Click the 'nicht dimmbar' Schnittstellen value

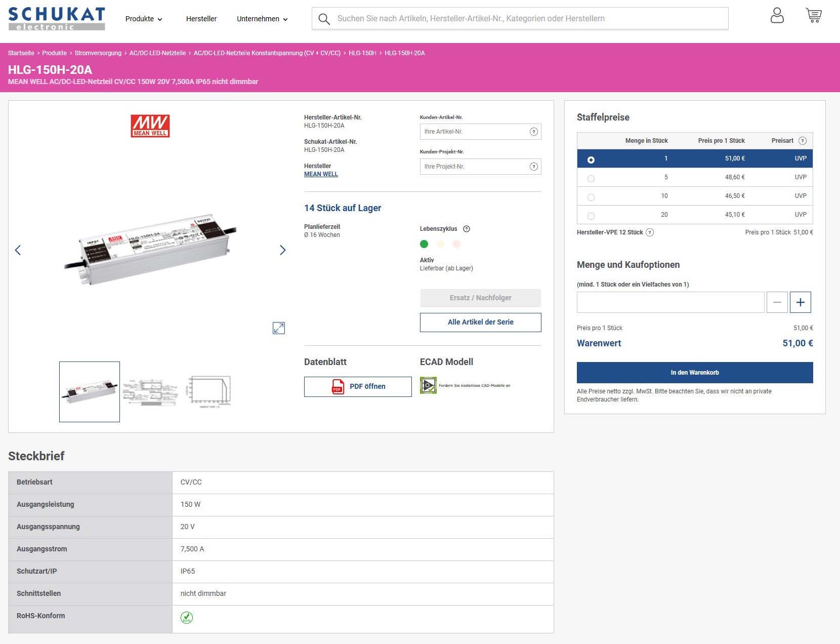(x=203, y=593)
